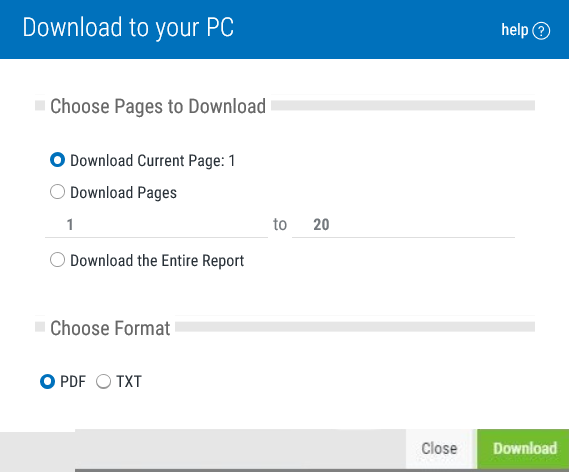Select the Download the Entire Report radio button
This screenshot has width=569, height=472.
click(57, 260)
